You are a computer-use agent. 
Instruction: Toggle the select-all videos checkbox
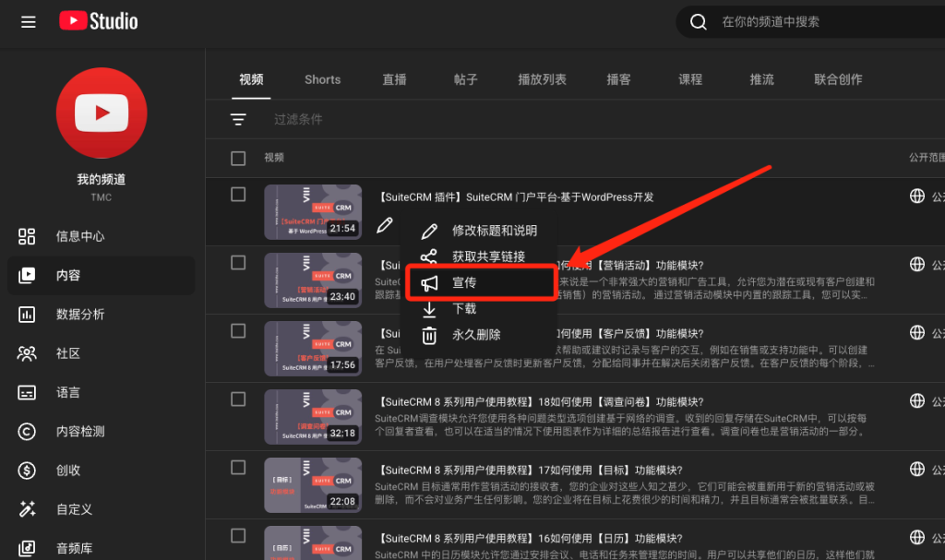(237, 157)
